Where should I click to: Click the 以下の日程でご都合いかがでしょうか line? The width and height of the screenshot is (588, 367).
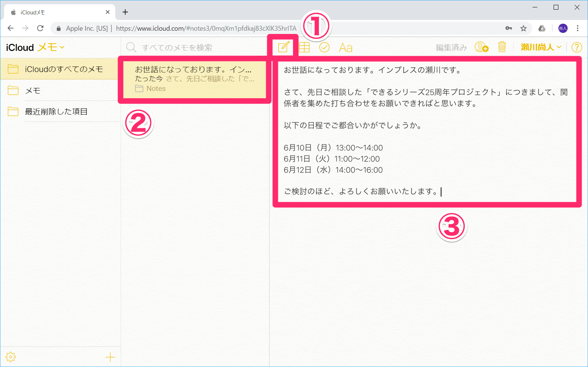[x=353, y=126]
